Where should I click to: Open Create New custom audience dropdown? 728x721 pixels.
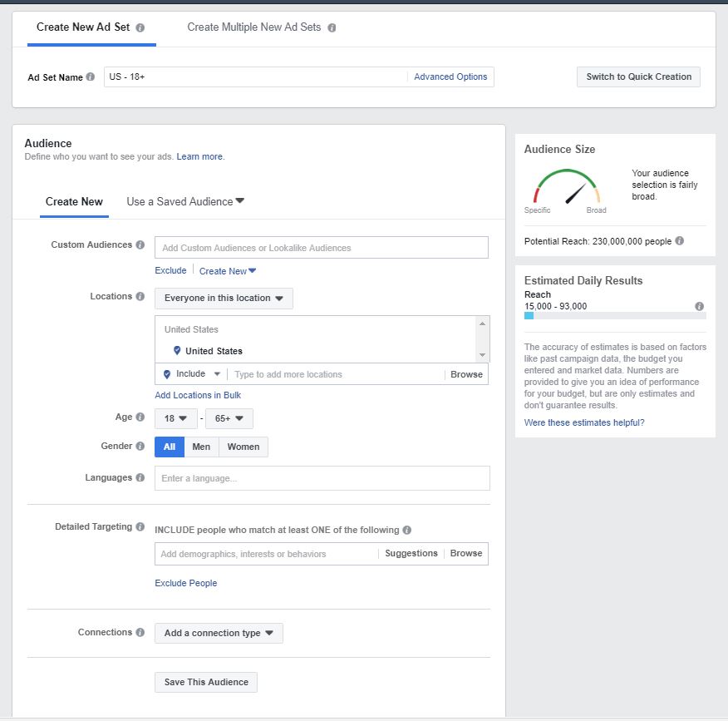point(228,271)
